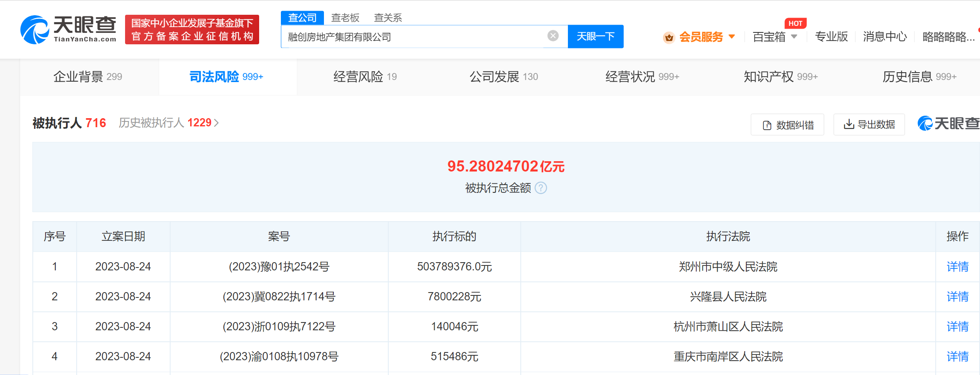Click the company name search input field
The height and width of the screenshot is (375, 980).
click(414, 37)
